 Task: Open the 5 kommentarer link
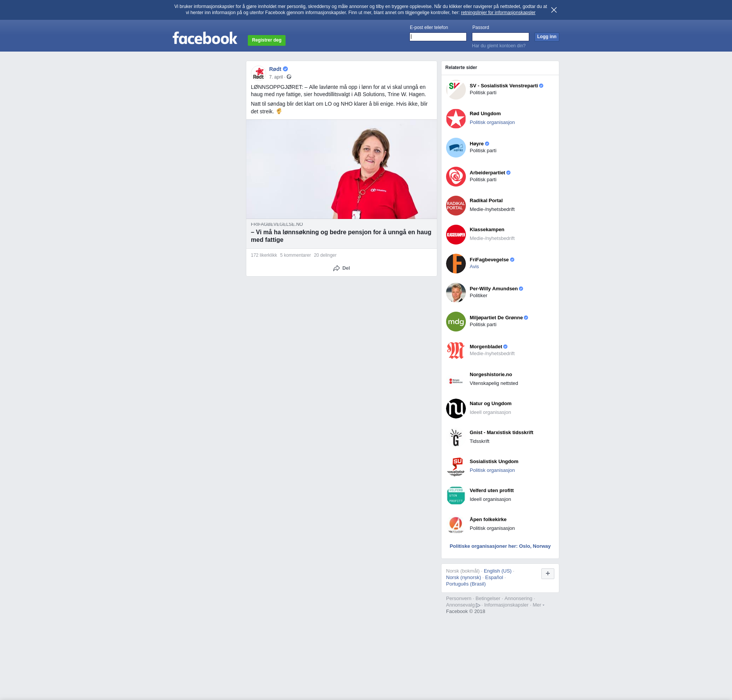click(x=295, y=255)
